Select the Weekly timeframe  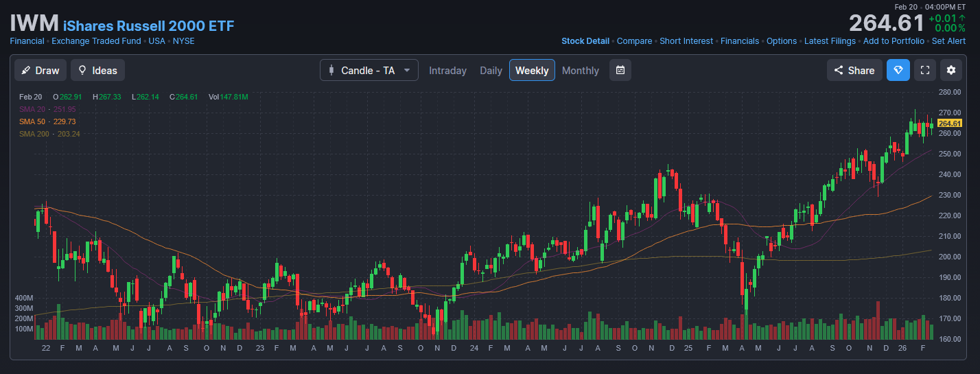tap(532, 70)
